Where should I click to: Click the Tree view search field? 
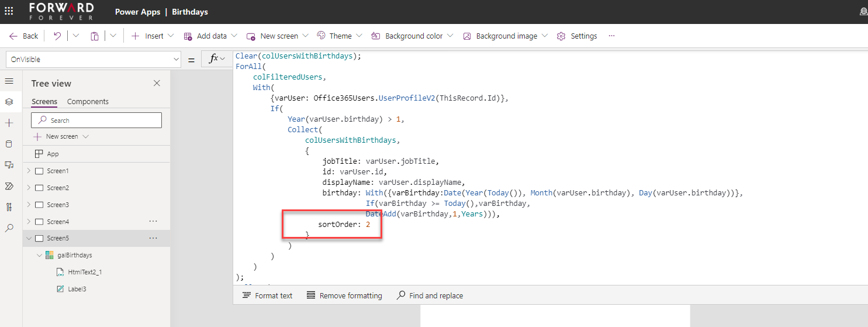click(96, 120)
